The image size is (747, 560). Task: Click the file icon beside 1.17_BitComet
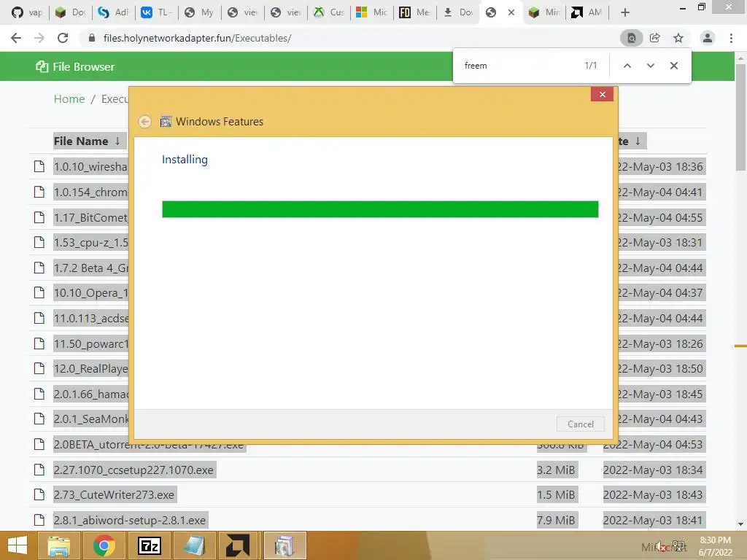coord(39,217)
